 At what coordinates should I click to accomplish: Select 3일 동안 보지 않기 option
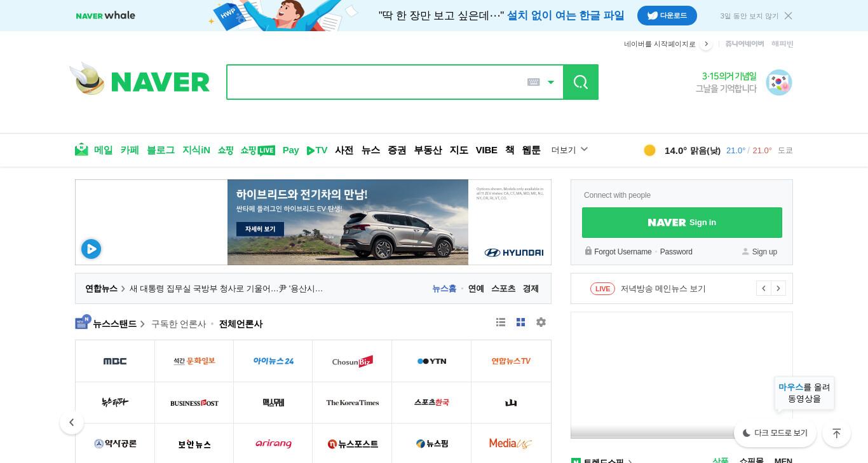tap(749, 16)
